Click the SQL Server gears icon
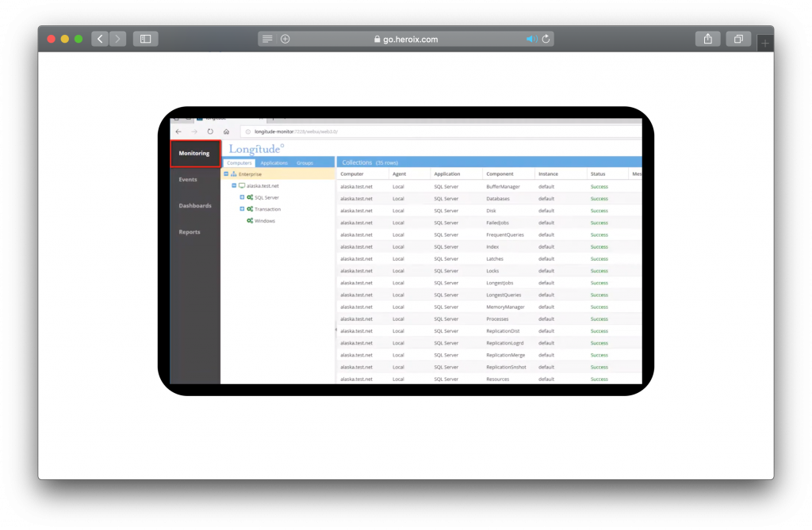The image size is (812, 530). coord(250,197)
